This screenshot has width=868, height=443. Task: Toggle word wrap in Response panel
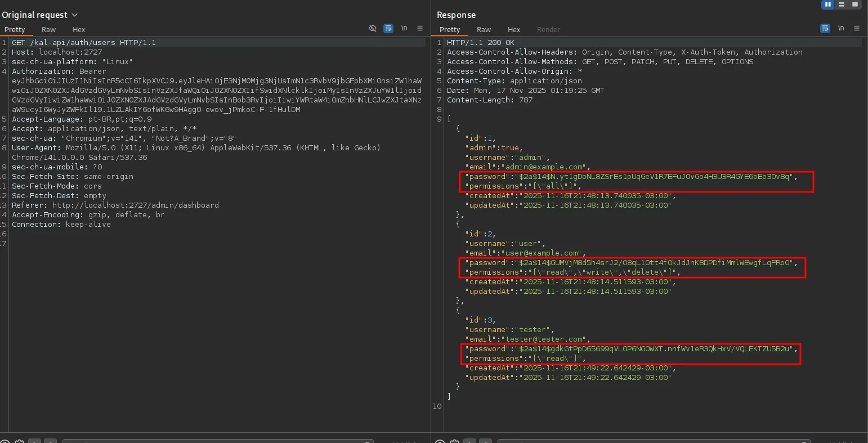[x=825, y=28]
